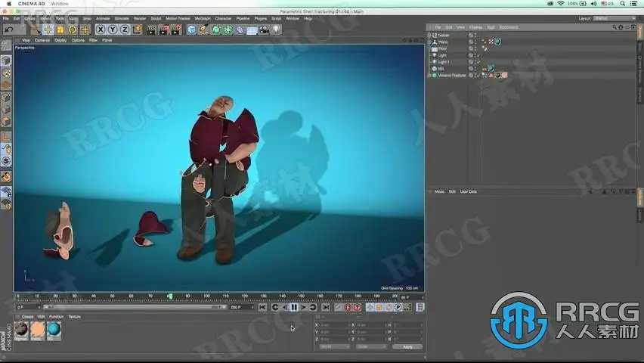The height and width of the screenshot is (363, 644).
Task: Select the peach/salmon material thumbnail
Action: pos(37,330)
